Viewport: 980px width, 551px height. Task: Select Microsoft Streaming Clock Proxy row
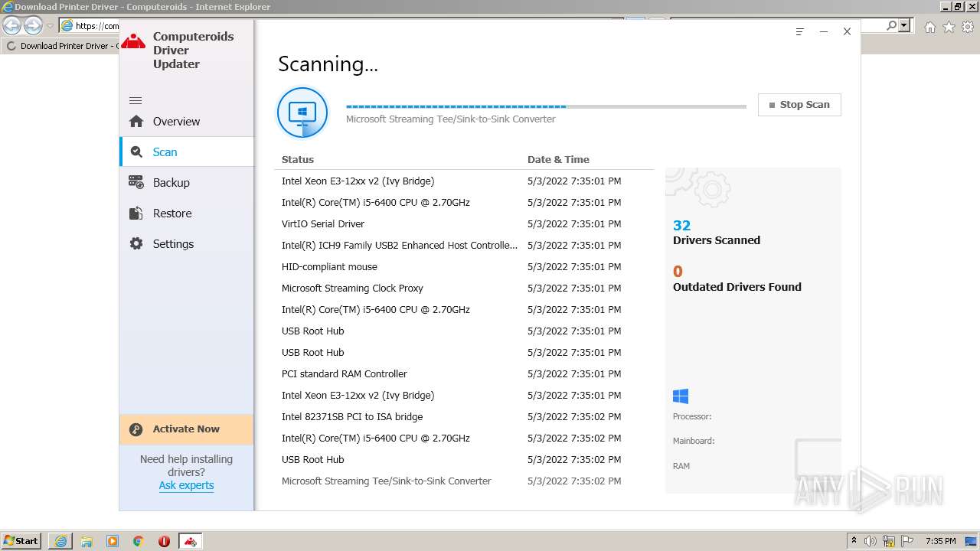(x=464, y=289)
